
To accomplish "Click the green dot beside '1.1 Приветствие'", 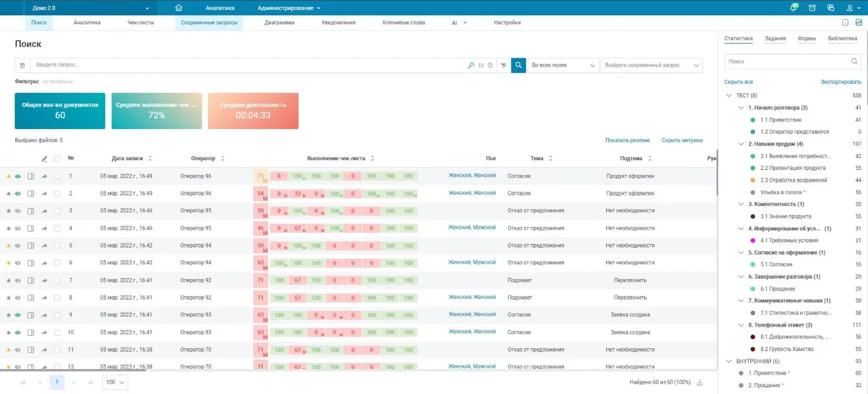I will click(x=753, y=120).
